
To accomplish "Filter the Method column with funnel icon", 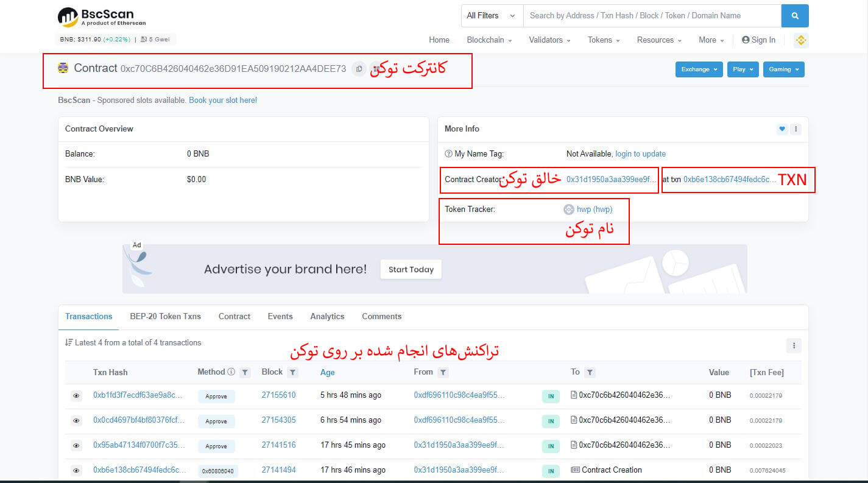I will 245,372.
